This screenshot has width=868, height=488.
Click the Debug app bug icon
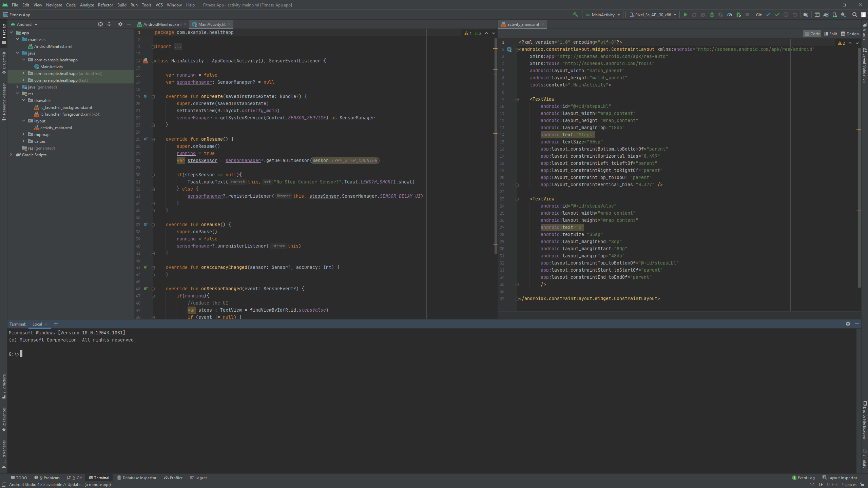tap(712, 15)
